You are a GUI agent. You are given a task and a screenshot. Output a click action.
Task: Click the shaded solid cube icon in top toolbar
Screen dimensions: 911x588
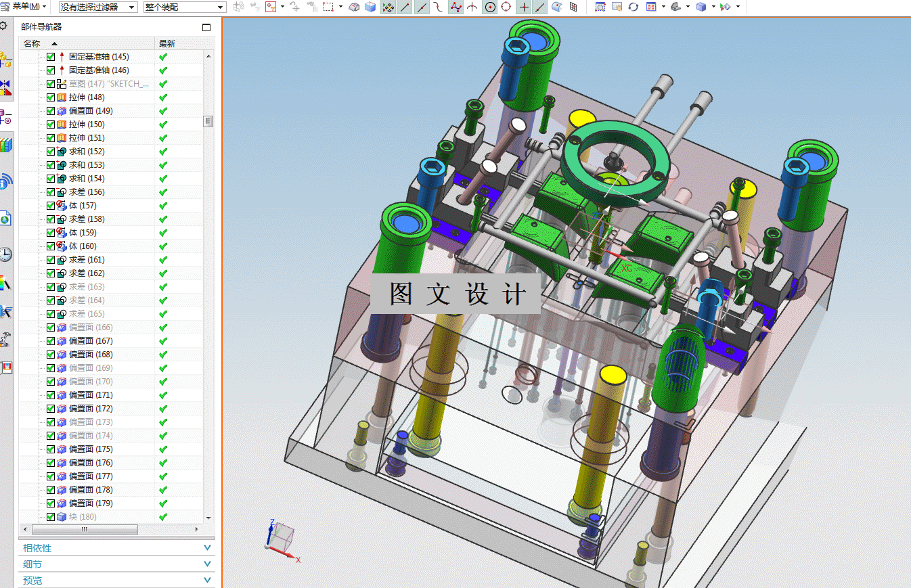point(370,7)
